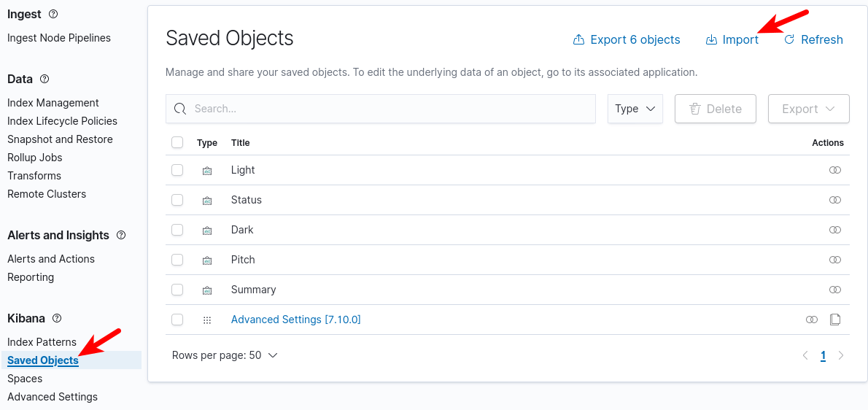Click the Ingest help question-mark icon
Screen dimensions: 868x410
click(53, 14)
